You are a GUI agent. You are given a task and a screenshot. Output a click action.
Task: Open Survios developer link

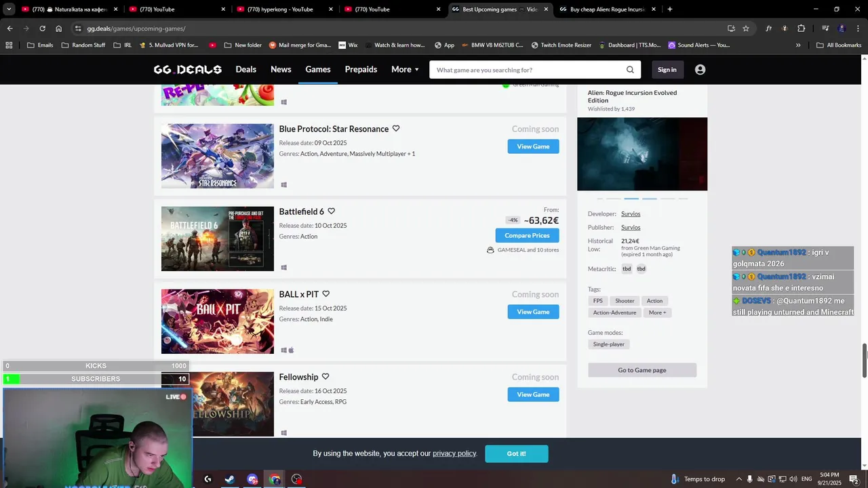tap(631, 214)
